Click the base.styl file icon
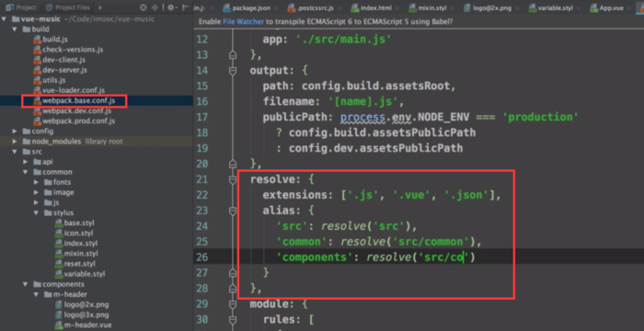Viewport: 644px width, 331px height. 59,223
